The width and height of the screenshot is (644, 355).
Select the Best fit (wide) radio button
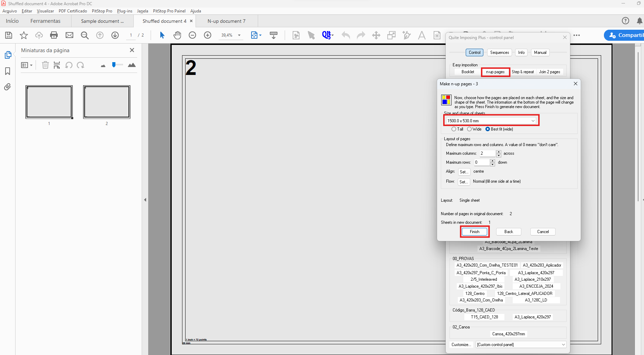coord(487,129)
